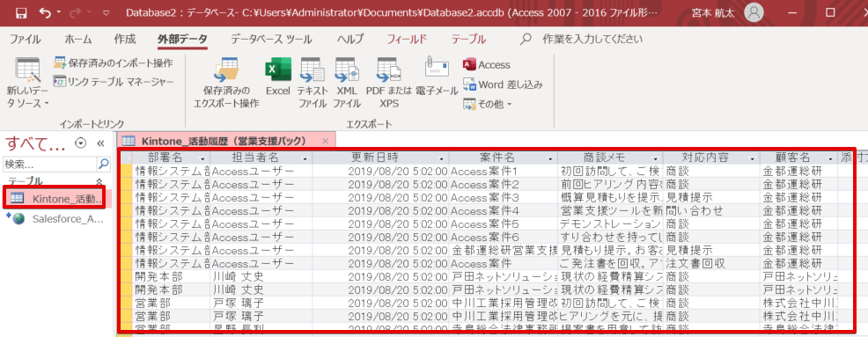Export via 電子メール
The image size is (868, 337).
[436, 77]
